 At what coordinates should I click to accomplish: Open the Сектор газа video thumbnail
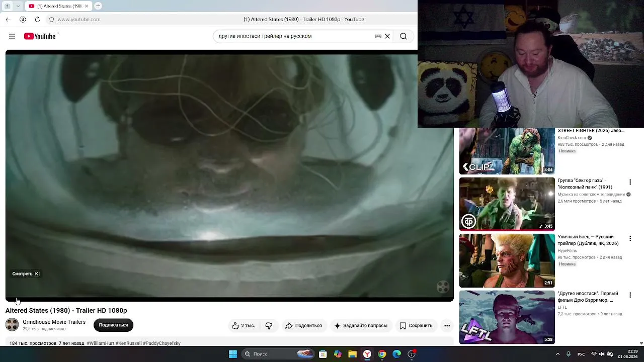point(507,204)
